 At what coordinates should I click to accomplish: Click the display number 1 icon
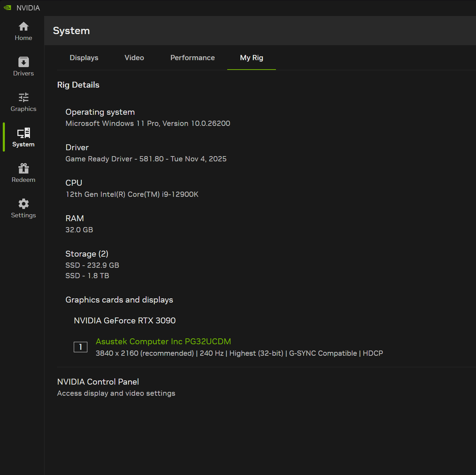pyautogui.click(x=80, y=347)
